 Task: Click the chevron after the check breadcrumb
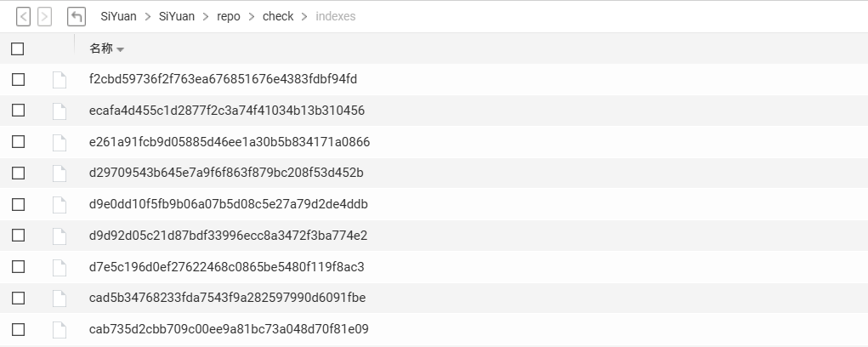click(304, 16)
